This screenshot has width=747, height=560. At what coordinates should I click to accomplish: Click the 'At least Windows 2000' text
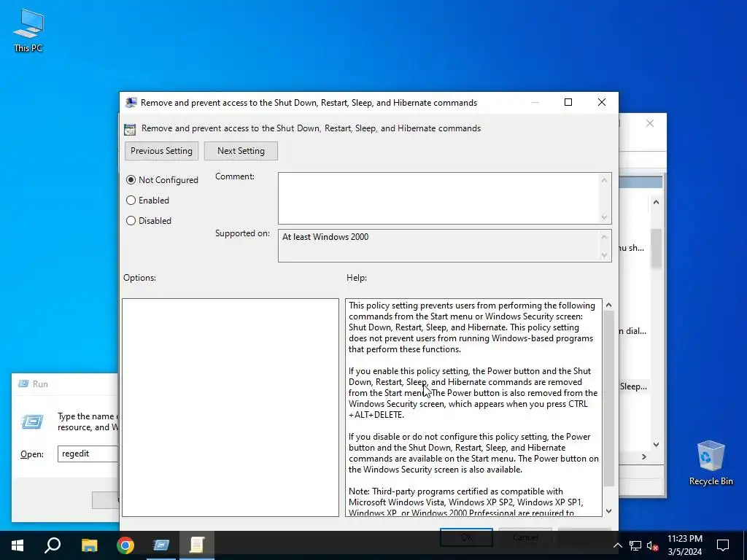click(325, 237)
